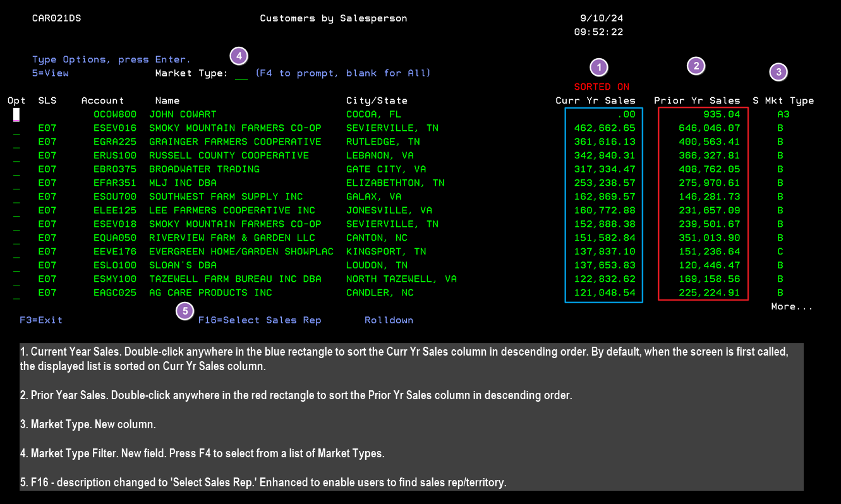Click the purple callout badge numbered 3
Viewport: 841px width, 504px height.
[x=778, y=72]
